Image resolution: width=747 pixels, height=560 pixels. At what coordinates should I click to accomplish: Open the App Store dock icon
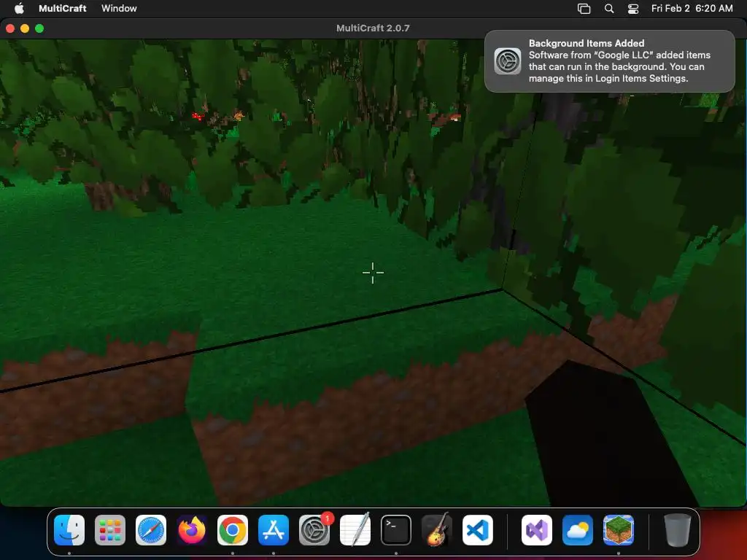pyautogui.click(x=274, y=530)
